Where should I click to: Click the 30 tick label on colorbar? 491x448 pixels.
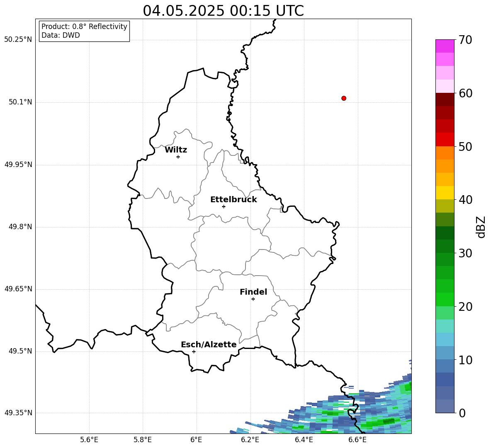point(466,253)
